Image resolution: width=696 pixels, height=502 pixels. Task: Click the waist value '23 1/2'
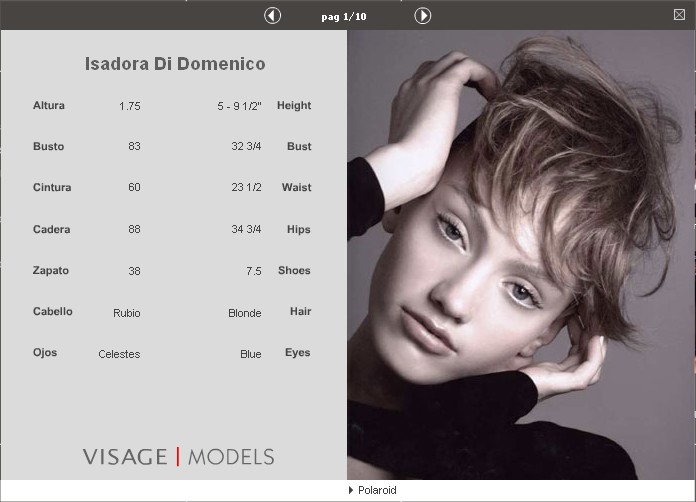(246, 187)
